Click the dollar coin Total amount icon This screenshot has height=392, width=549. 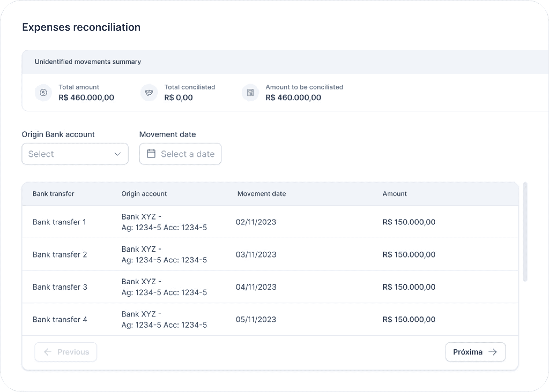[x=43, y=93]
